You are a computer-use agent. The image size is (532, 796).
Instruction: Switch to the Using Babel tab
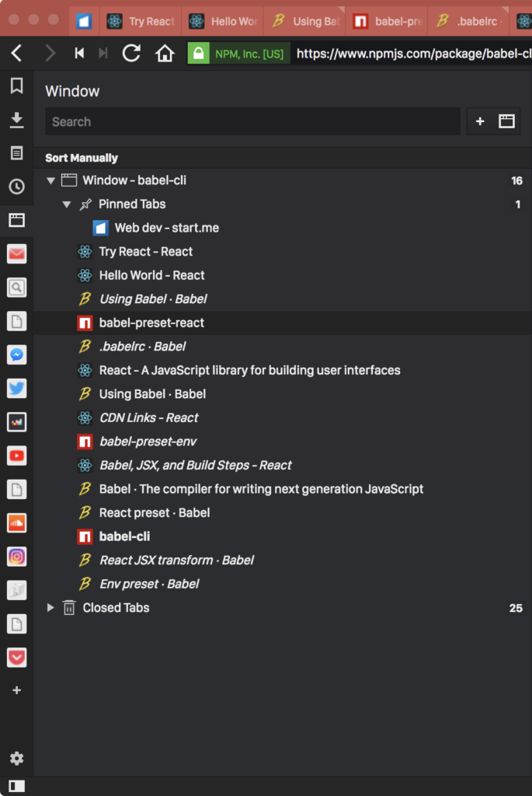pos(304,21)
